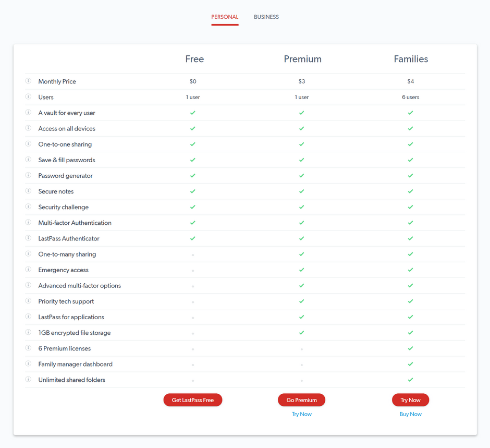
Task: Click the Families column heading
Action: pos(411,59)
